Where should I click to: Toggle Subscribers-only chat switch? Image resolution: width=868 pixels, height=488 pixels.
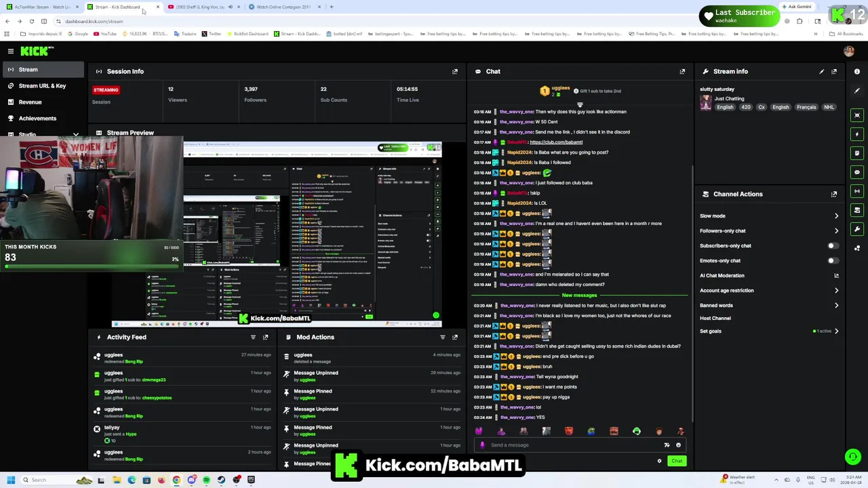click(832, 246)
